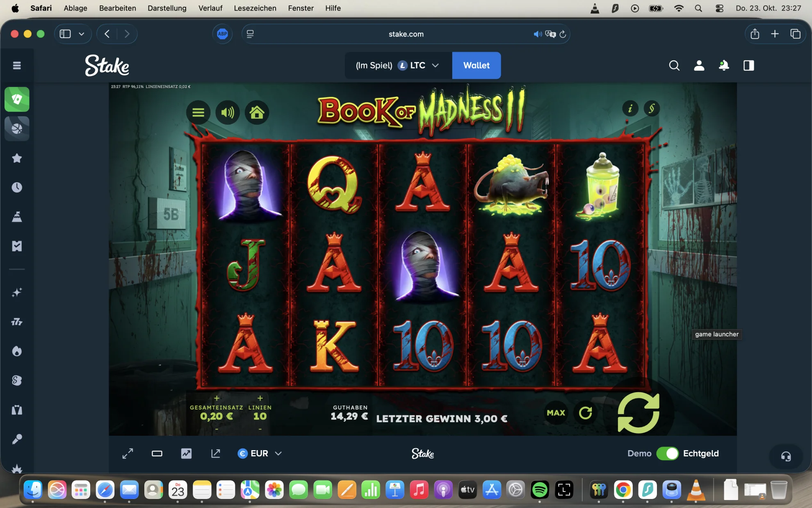
Task: Enter fullscreen game mode
Action: [128, 453]
